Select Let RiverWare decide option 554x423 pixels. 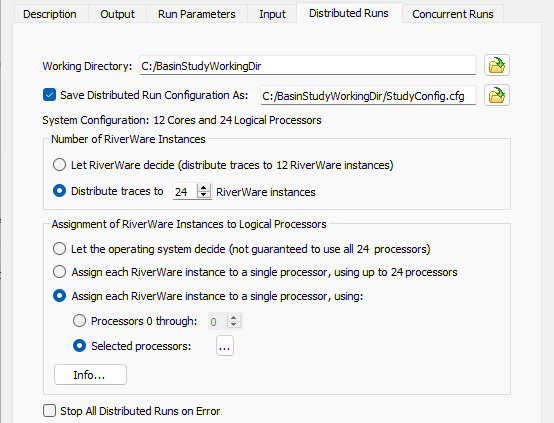click(x=59, y=165)
